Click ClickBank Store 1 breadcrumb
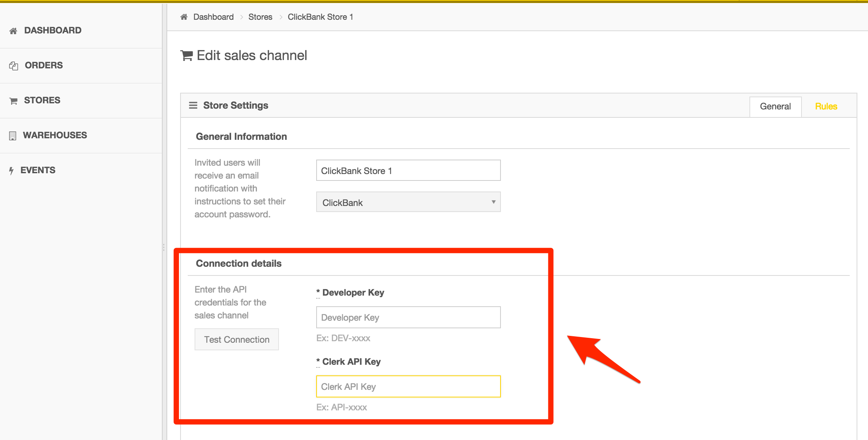The width and height of the screenshot is (868, 440). pos(320,17)
